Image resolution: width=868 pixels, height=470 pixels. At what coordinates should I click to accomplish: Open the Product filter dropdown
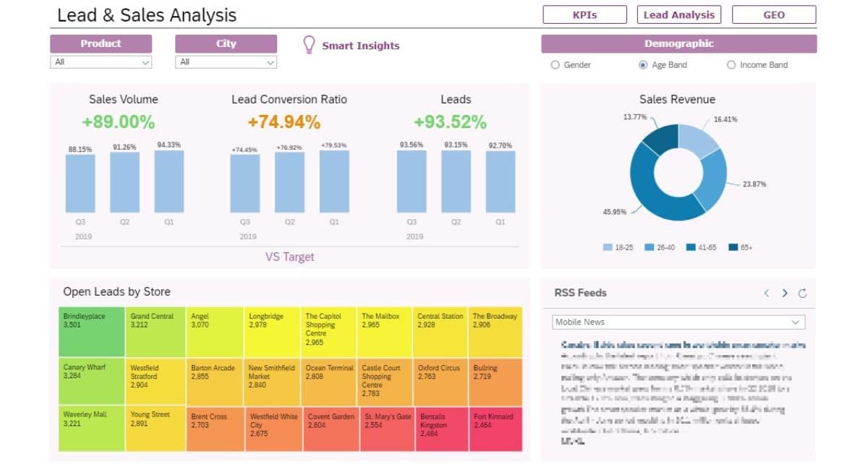tap(101, 62)
